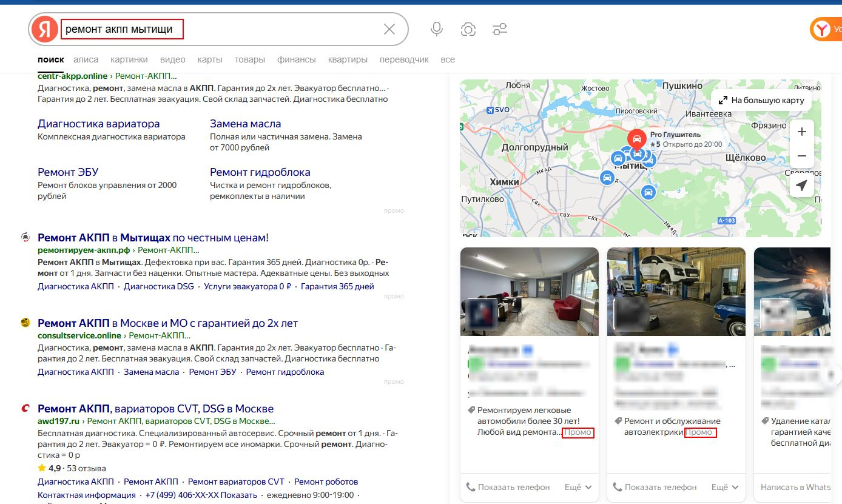Open Диагностика DSG sitelink
This screenshot has height=504, width=842.
pyautogui.click(x=159, y=286)
